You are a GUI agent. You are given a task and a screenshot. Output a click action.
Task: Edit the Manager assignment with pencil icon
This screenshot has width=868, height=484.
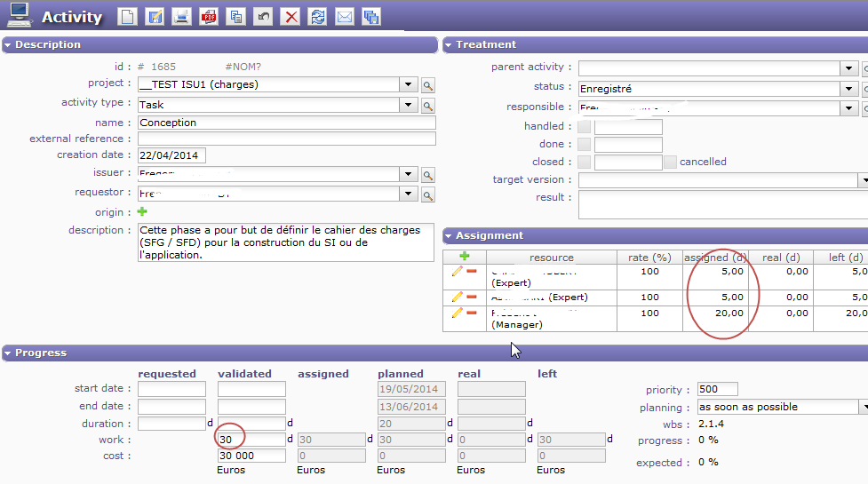pos(457,313)
